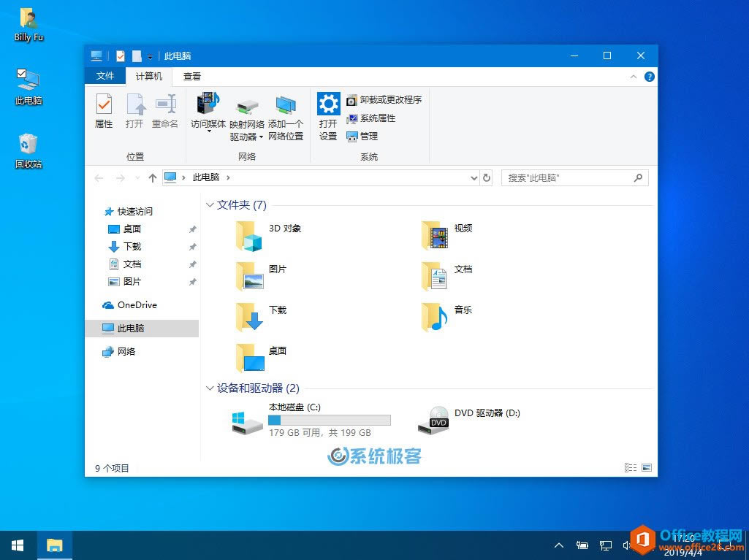This screenshot has width=749, height=560.
Task: Select the 此电脑 (This PC) desktop icon
Action: [x=28, y=87]
